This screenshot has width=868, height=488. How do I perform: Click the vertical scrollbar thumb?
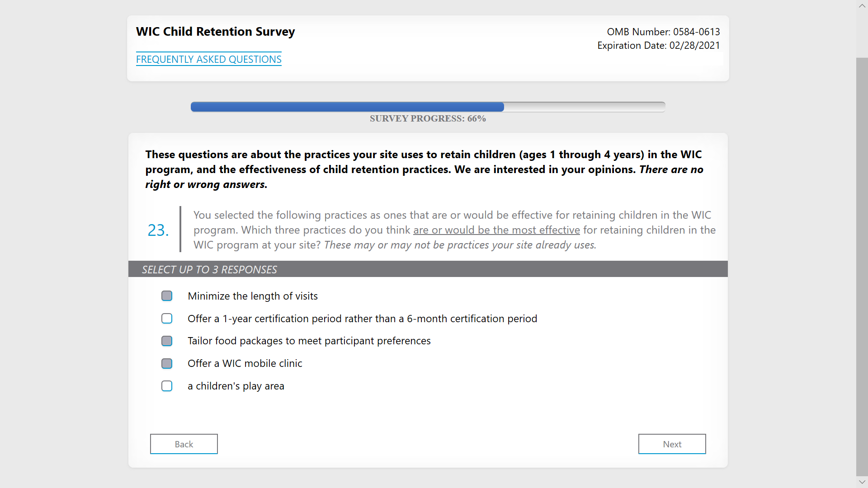[x=862, y=267]
